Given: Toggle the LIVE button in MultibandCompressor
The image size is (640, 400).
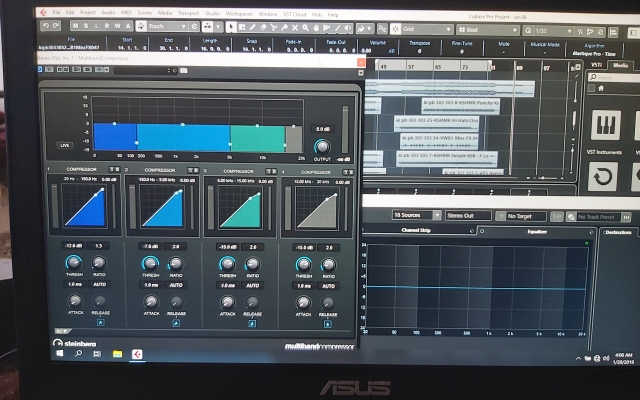Looking at the screenshot, I should click(64, 145).
